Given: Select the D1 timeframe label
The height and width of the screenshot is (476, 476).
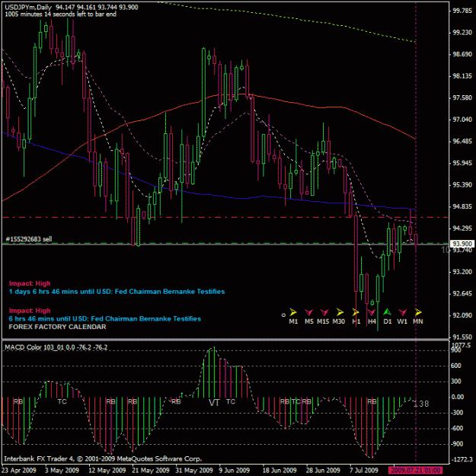Looking at the screenshot, I should click(x=388, y=321).
